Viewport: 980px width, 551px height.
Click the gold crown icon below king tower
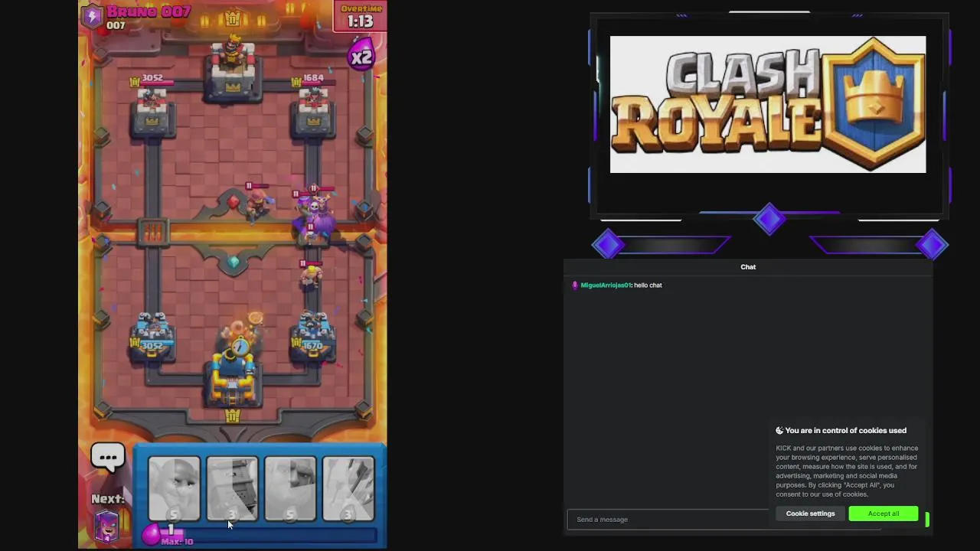233,416
